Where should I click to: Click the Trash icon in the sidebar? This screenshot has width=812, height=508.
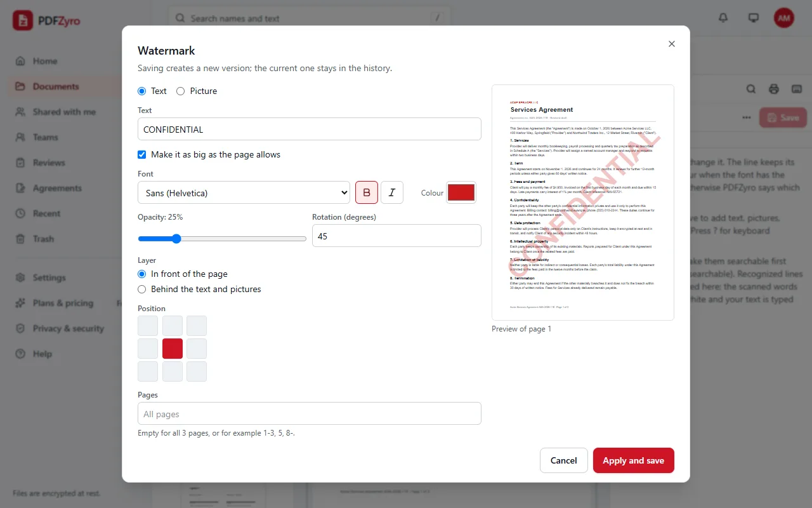20,239
